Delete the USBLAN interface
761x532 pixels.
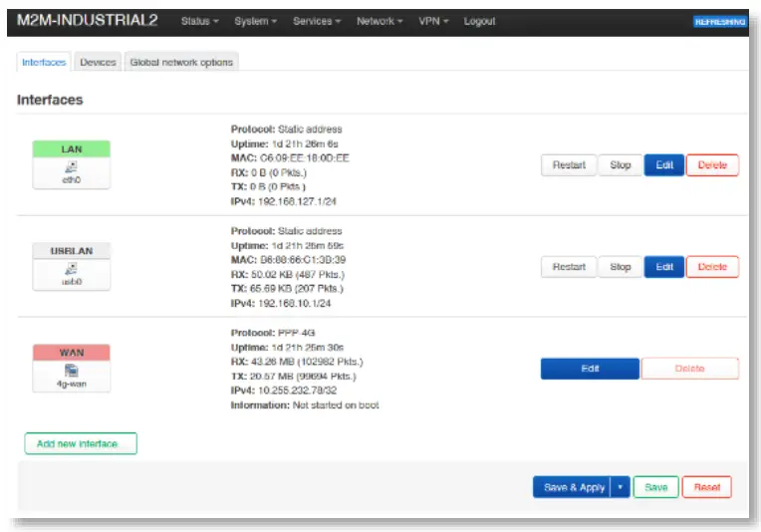tap(712, 267)
